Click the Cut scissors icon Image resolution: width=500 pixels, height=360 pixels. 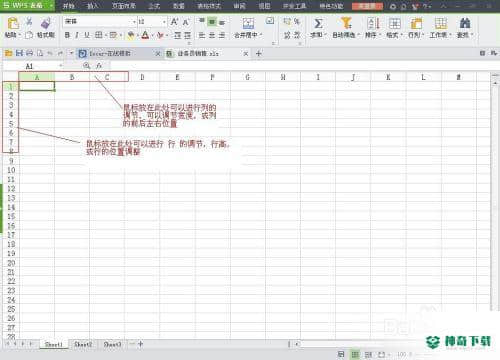click(29, 21)
